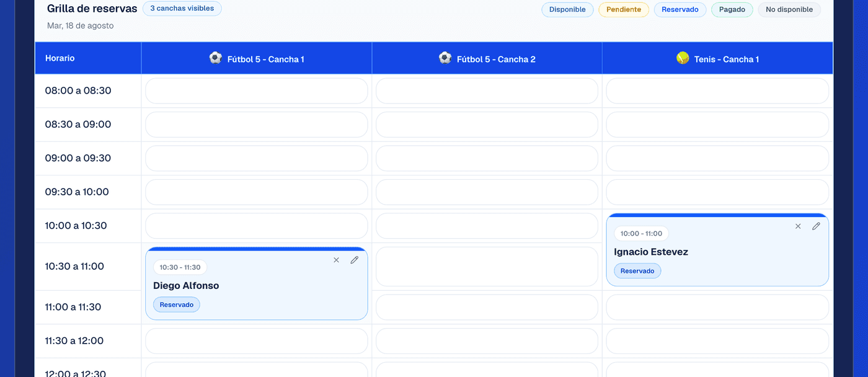Click the soccer ball icon for Fútbol 5 - Cancha 2
The image size is (868, 377).
445,58
